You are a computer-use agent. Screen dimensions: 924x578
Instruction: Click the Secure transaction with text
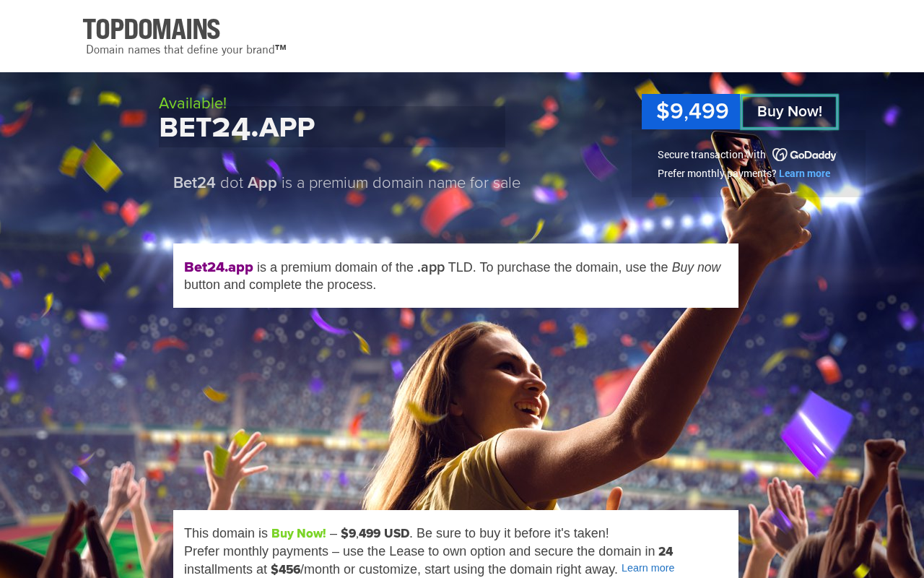pos(712,155)
